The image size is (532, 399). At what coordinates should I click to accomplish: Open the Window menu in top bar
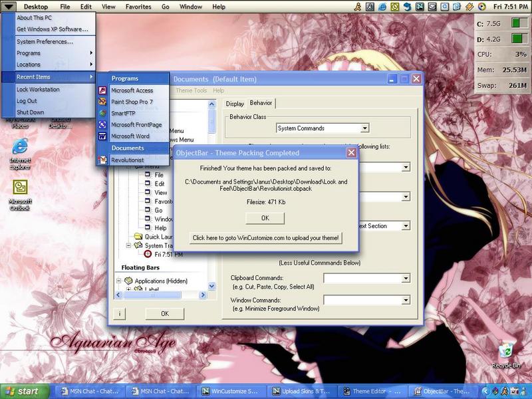click(191, 7)
